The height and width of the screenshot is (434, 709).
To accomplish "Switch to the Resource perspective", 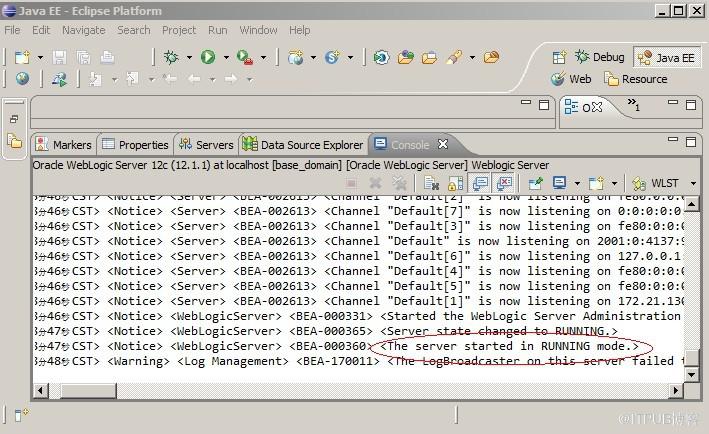I will coord(636,79).
